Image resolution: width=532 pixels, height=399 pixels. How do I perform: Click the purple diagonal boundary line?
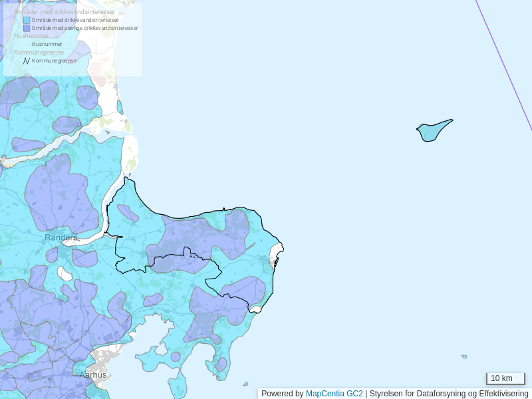point(503,65)
